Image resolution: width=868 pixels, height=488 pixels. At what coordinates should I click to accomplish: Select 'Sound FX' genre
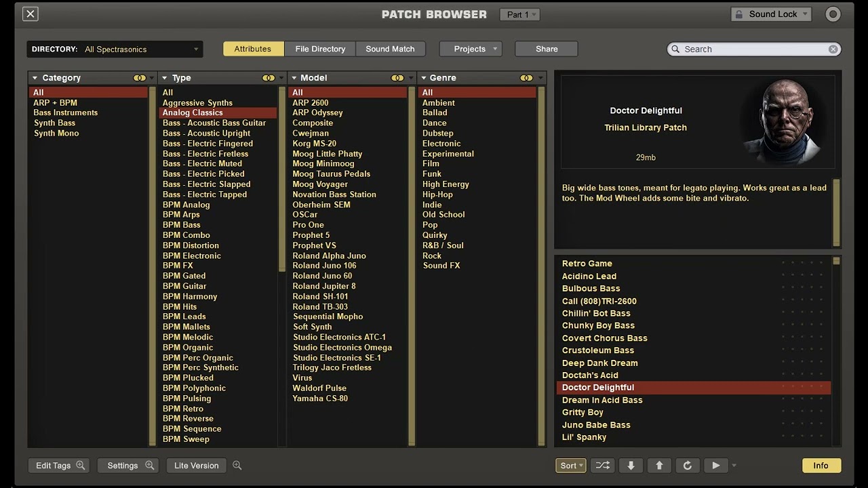[477, 265]
